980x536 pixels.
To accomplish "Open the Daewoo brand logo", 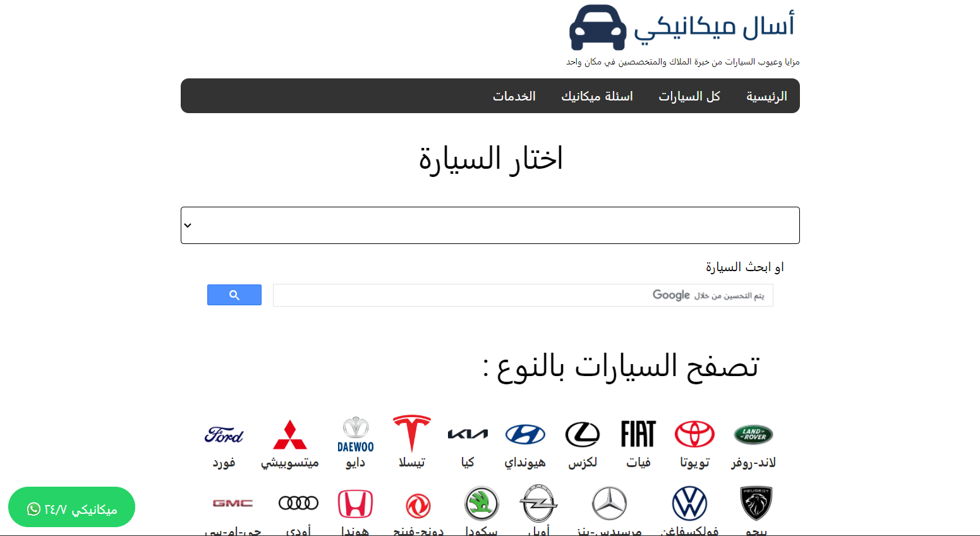I will [356, 434].
